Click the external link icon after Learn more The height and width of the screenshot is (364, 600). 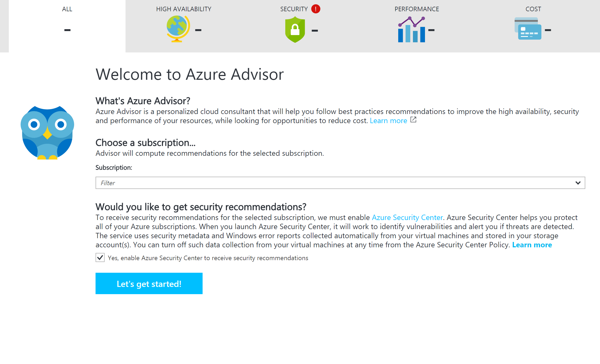pyautogui.click(x=413, y=120)
